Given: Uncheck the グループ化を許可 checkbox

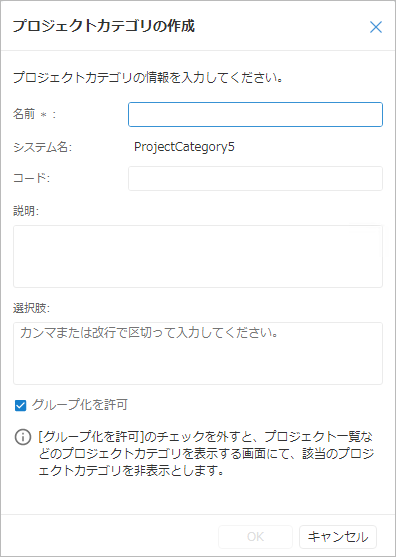Looking at the screenshot, I should pyautogui.click(x=20, y=405).
